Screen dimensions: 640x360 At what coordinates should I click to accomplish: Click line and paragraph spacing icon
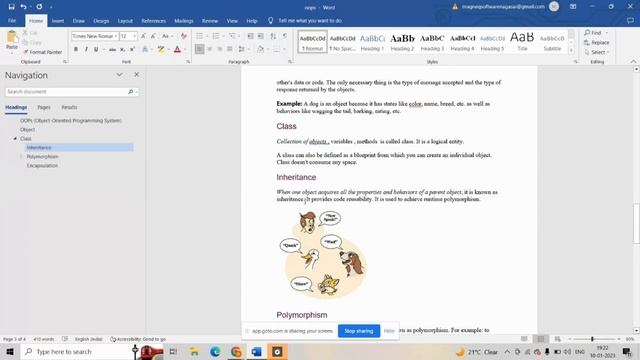tap(242, 49)
